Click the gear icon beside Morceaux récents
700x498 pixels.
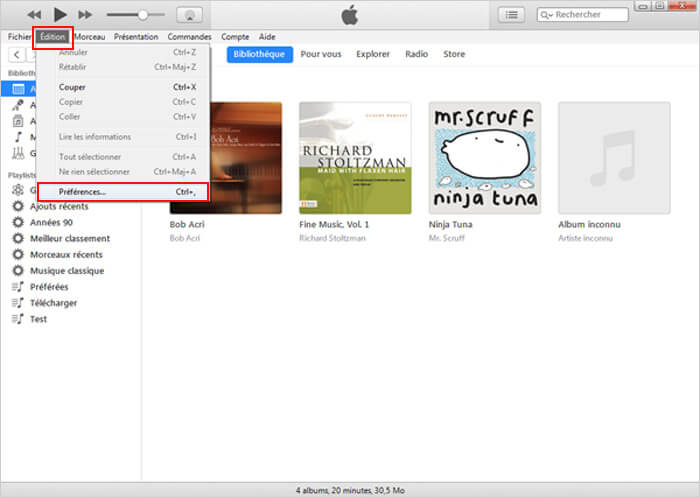point(18,254)
